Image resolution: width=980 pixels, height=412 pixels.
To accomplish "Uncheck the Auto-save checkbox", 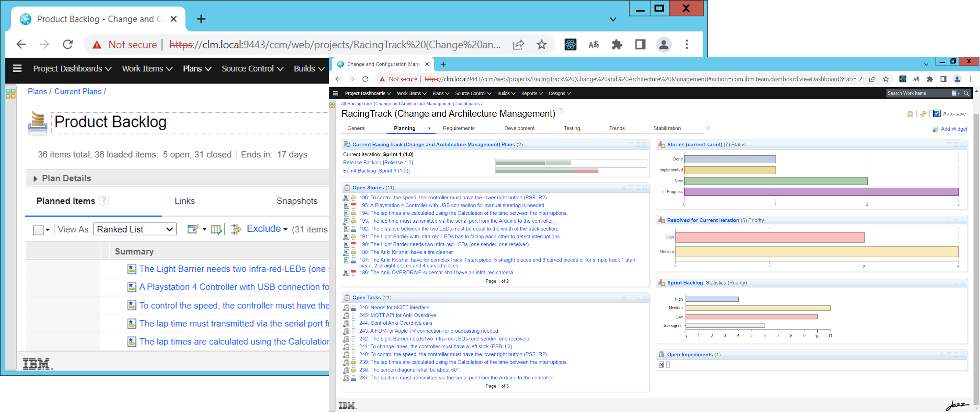I will pyautogui.click(x=937, y=113).
